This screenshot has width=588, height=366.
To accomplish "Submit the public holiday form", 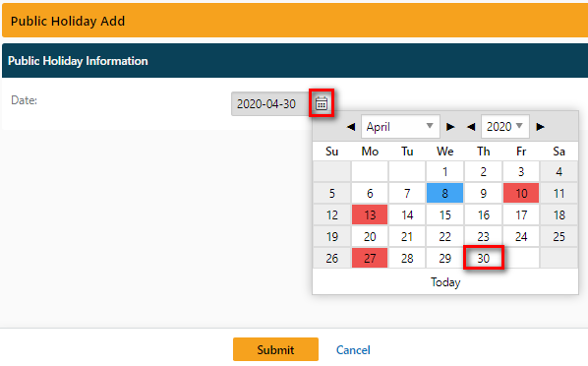I will click(275, 349).
